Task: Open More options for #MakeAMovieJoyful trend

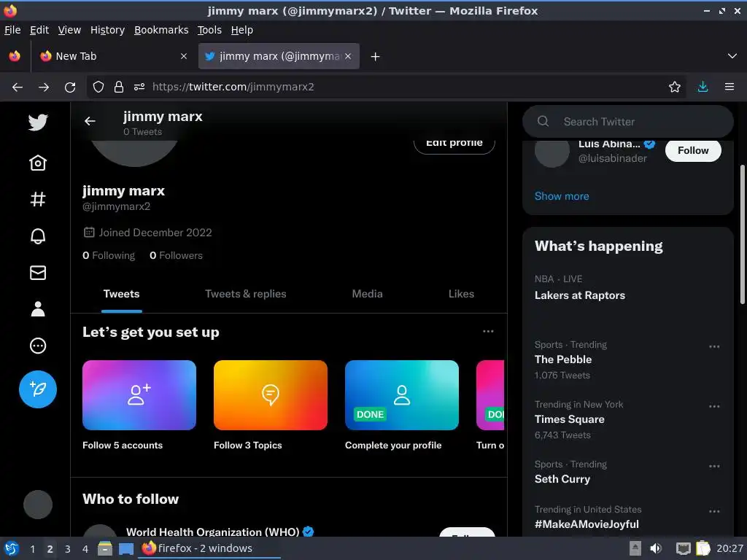Action: (714, 511)
